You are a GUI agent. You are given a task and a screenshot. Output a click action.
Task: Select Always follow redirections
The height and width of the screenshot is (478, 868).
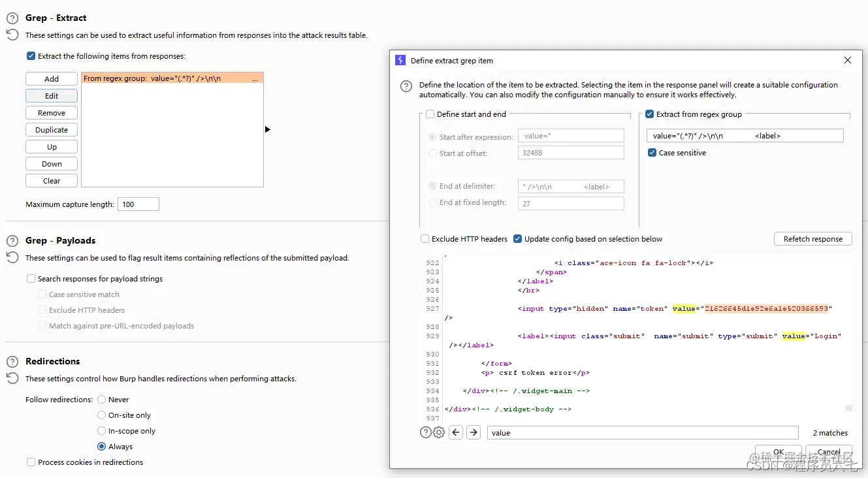[101, 447]
